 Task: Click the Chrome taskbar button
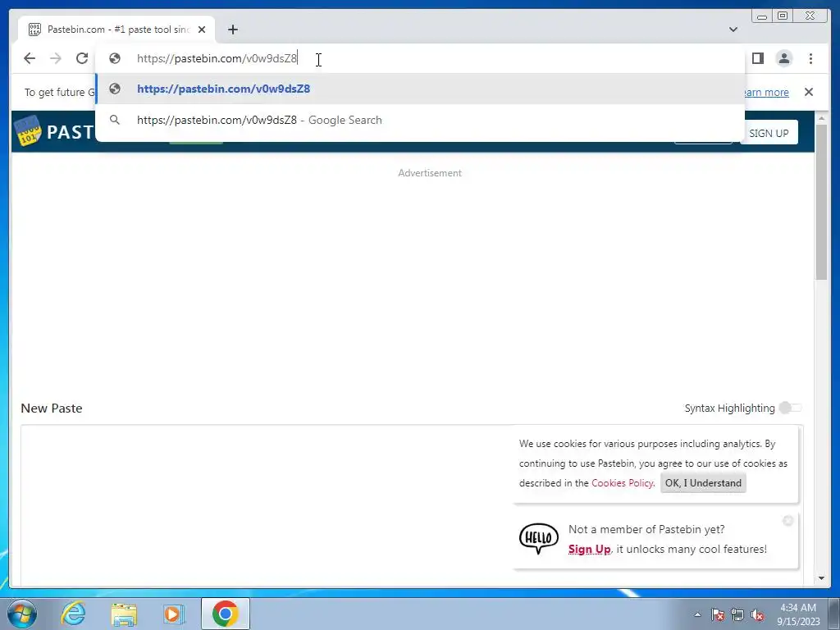coord(225,614)
